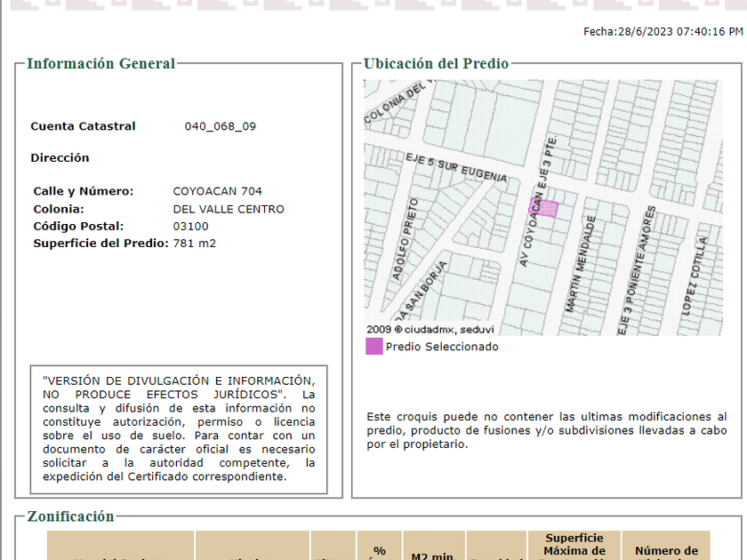Click the Información General section heading
747x560 pixels.
pyautogui.click(x=101, y=64)
